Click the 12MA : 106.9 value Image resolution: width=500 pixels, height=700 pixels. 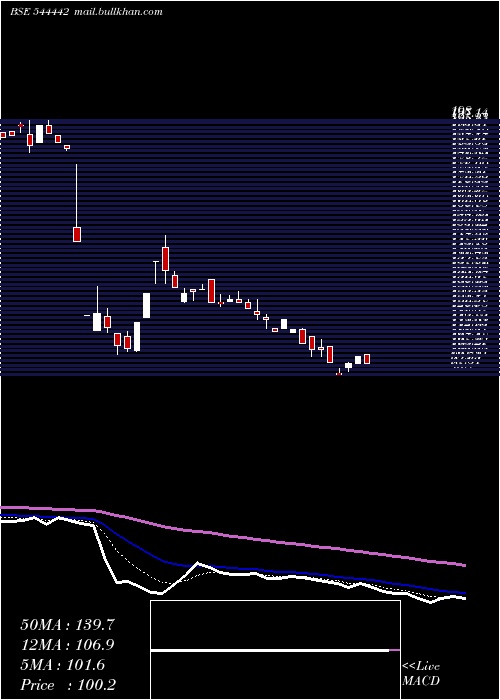pos(67,645)
